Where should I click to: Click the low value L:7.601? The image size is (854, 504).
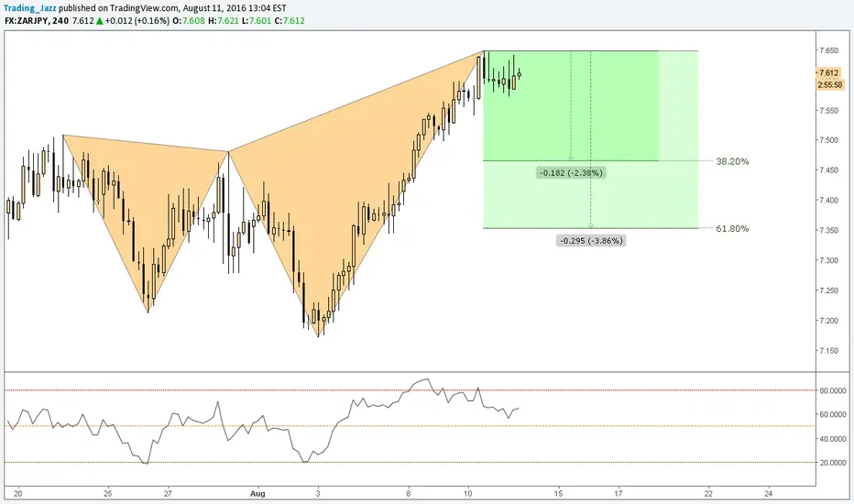point(257,21)
